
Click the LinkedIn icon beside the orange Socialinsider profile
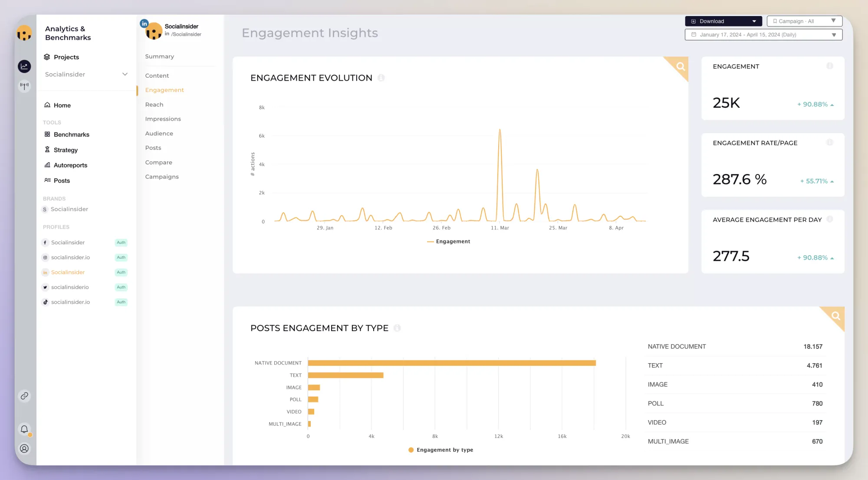(x=45, y=273)
